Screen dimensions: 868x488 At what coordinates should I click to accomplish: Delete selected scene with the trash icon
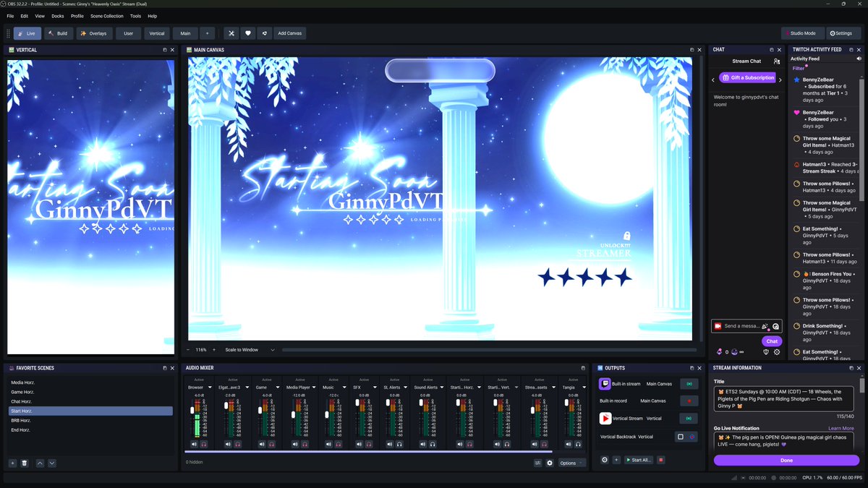(24, 463)
